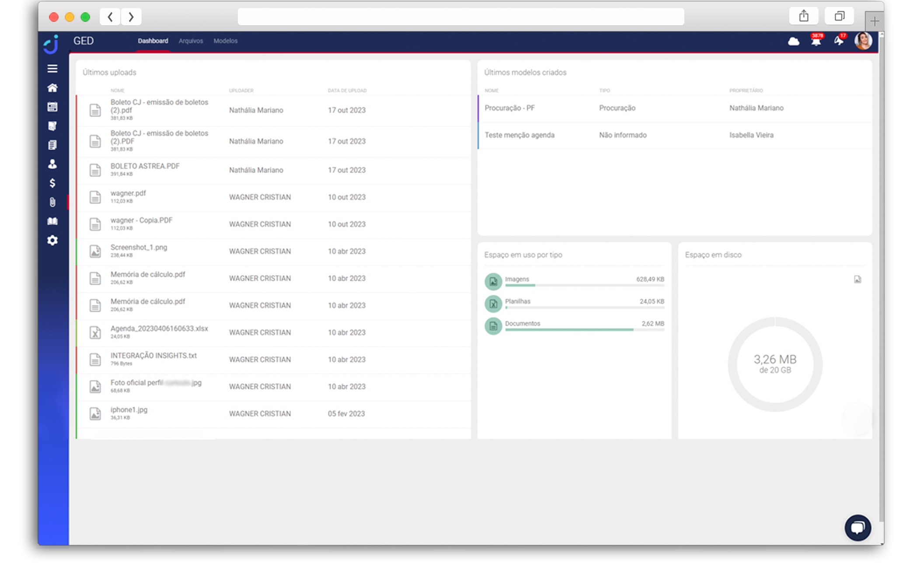This screenshot has height=567, width=924.
Task: Open the first Memória de cálculo.pdf
Action: click(x=273, y=278)
